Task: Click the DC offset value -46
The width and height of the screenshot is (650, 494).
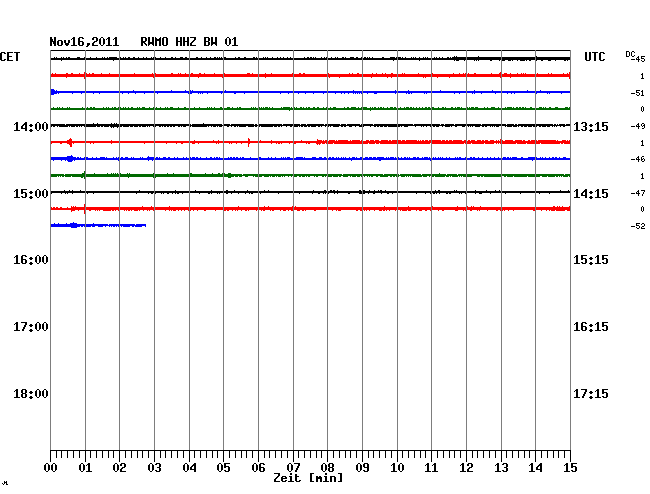Action: tap(638, 159)
